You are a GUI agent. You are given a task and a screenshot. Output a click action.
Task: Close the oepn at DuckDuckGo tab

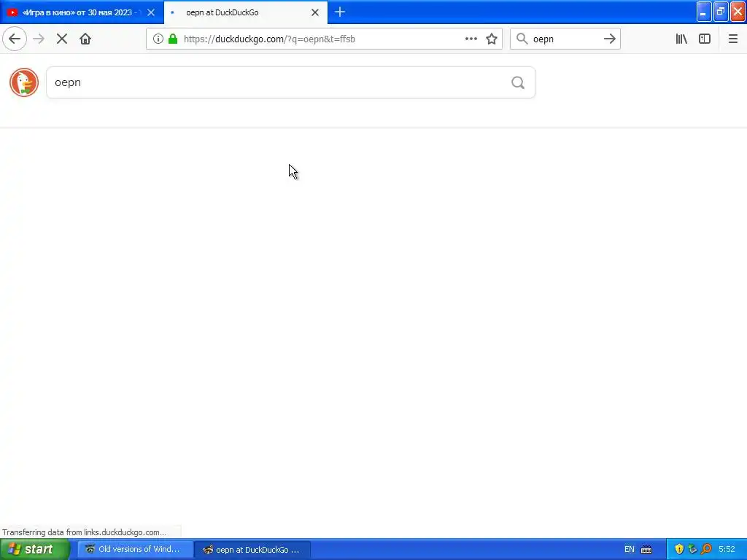click(x=315, y=12)
